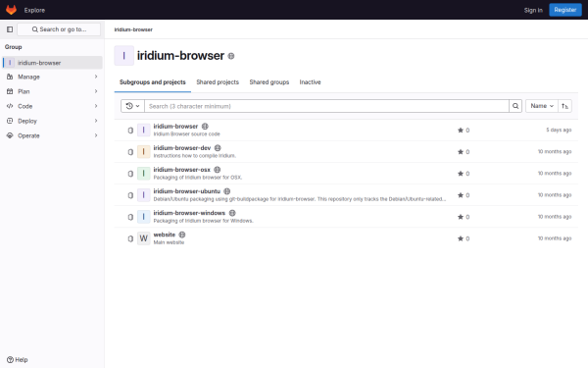Click the Manage sidebar icon

[10, 77]
